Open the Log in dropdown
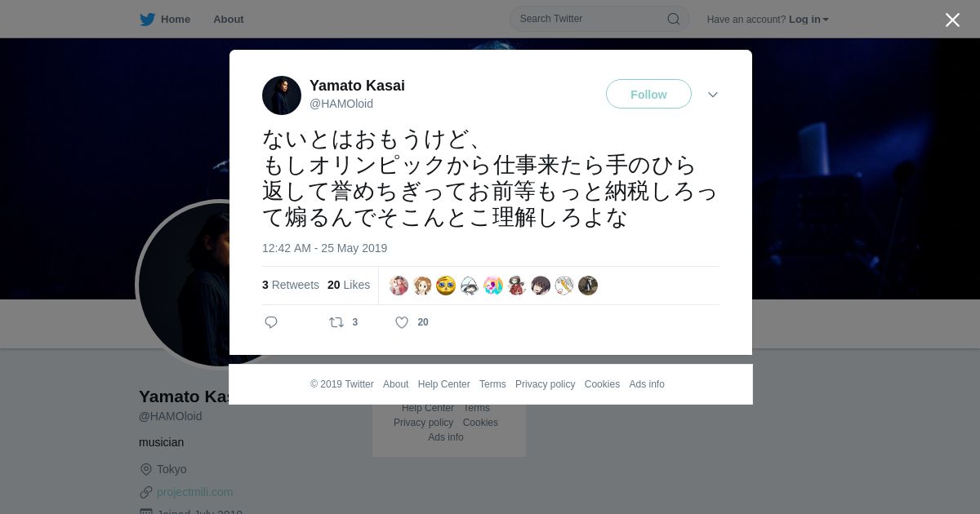 click(808, 20)
